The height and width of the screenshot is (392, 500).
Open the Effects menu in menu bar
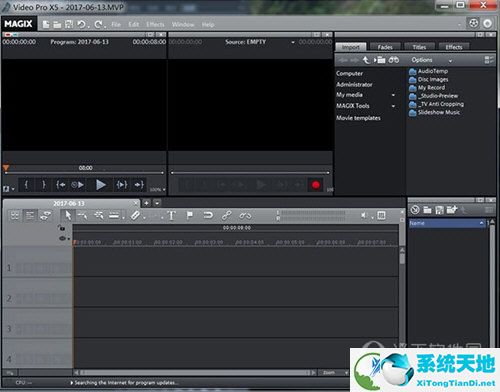click(155, 24)
